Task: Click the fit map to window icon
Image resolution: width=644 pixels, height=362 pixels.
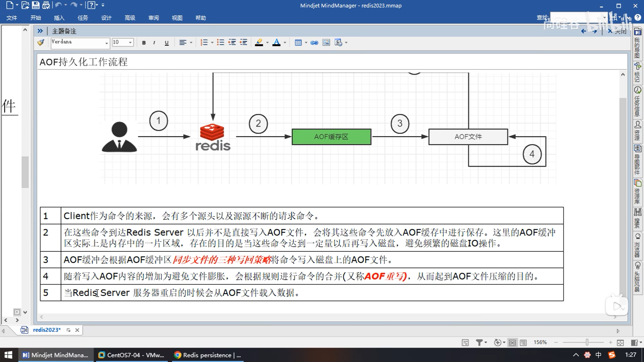Action: (620, 343)
